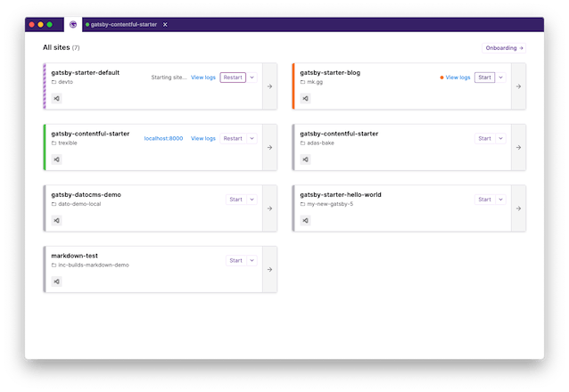Open the editor icon for markdown-test

56,282
